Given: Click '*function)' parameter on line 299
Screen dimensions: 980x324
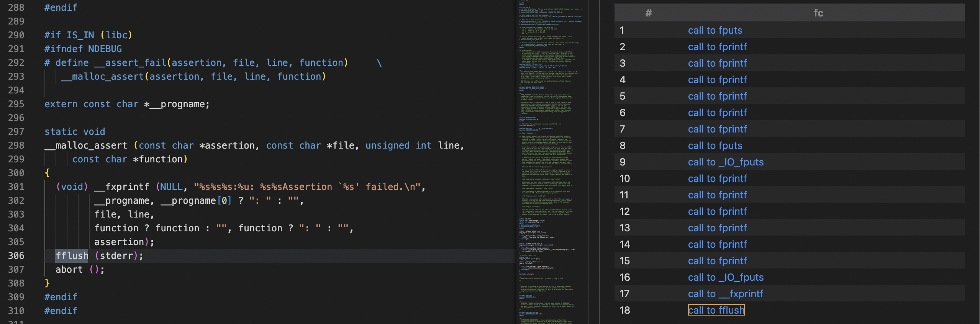Looking at the screenshot, I should pos(161,159).
